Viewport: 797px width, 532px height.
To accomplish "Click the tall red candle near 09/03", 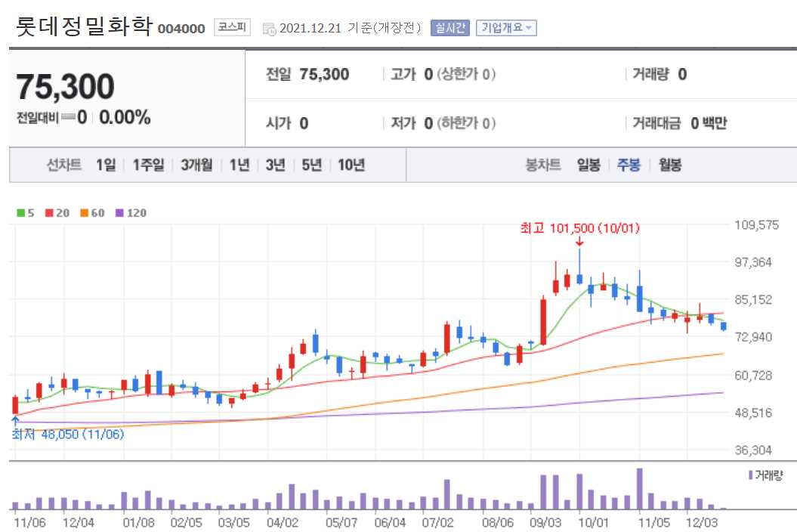I will (543, 323).
